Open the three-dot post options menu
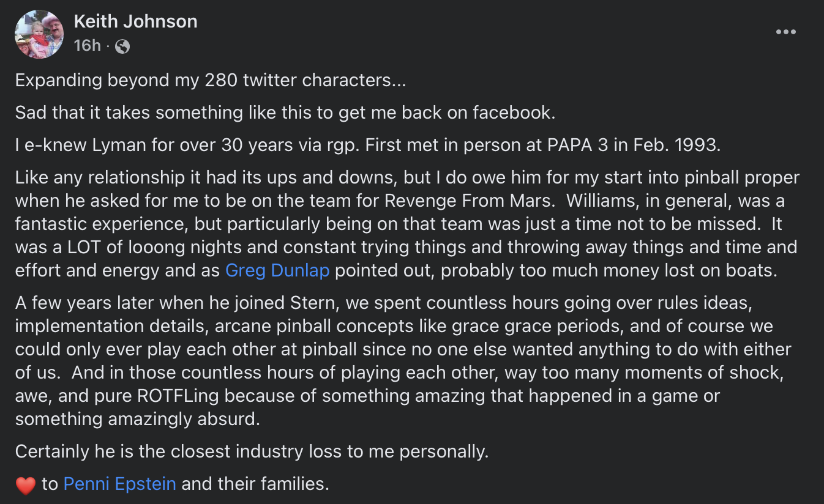This screenshot has width=824, height=504. 785,32
